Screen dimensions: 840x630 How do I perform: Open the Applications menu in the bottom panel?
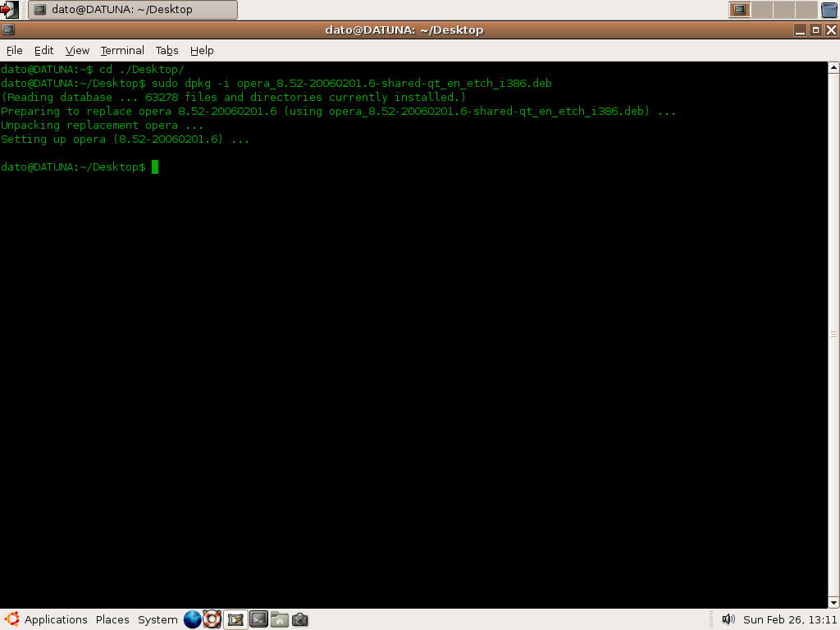tap(56, 620)
